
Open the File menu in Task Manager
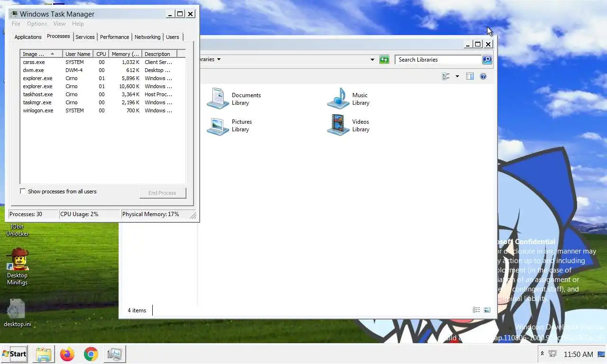click(x=16, y=24)
